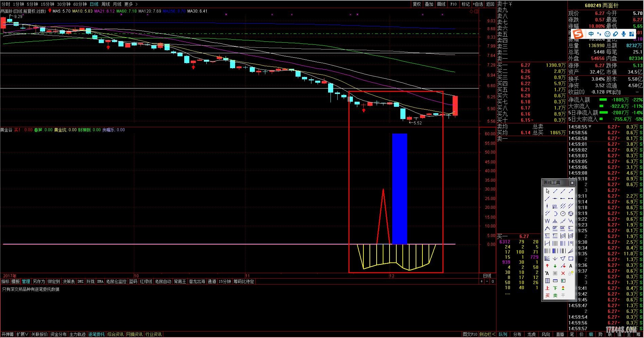Toggle 画线 drawing tools
Viewport: 644px width, 338px height.
[x=441, y=4]
